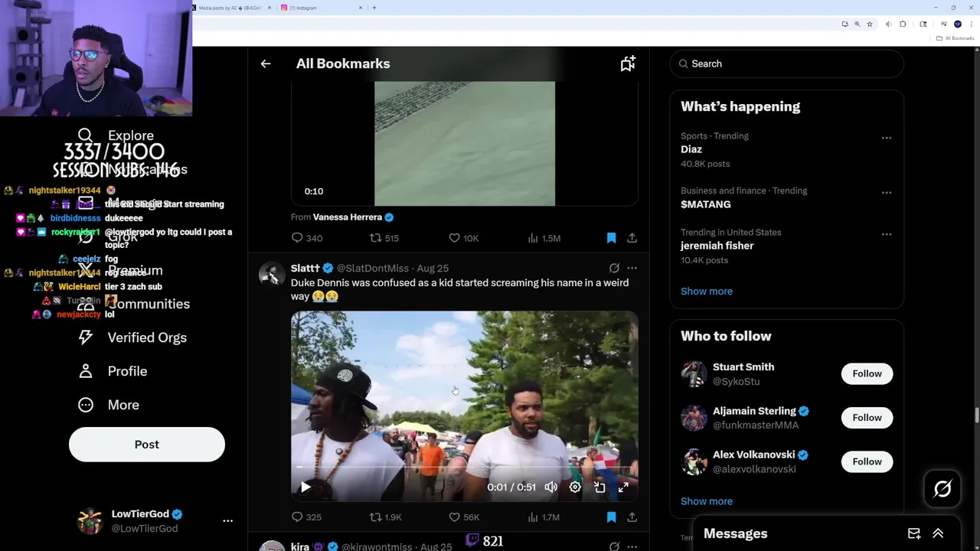Click Grok explain icon on Slattt post

(614, 268)
